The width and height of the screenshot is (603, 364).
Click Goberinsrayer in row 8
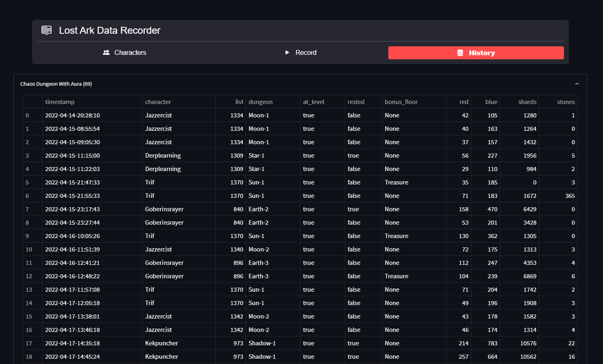(x=179, y=223)
